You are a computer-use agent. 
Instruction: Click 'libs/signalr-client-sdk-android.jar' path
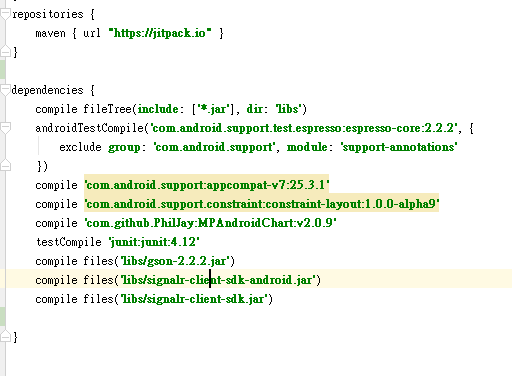pos(218,280)
